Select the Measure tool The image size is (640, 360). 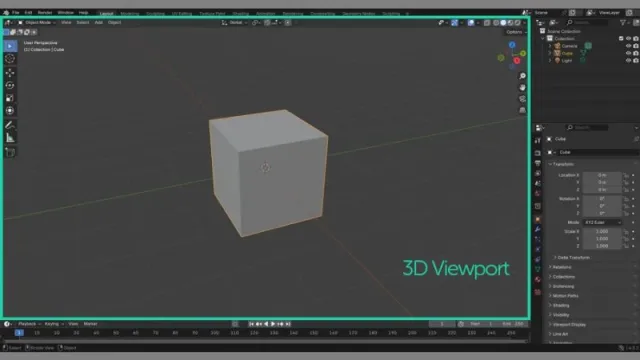coord(10,138)
